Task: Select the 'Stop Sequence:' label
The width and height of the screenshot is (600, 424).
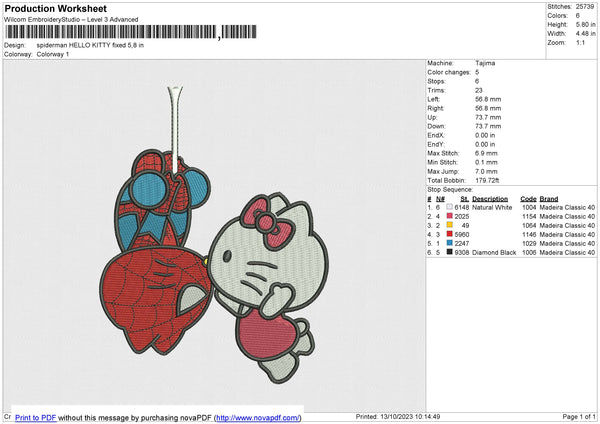Action: [450, 190]
